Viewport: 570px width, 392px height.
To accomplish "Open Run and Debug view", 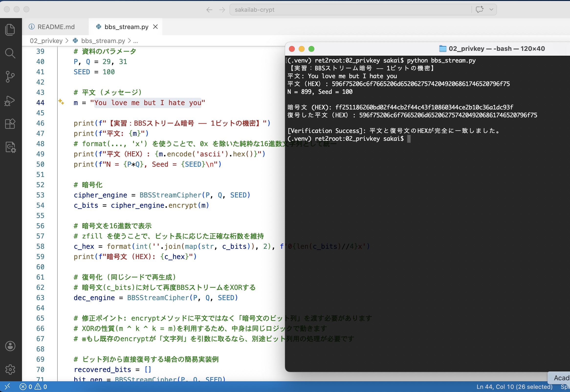I will coord(10,101).
